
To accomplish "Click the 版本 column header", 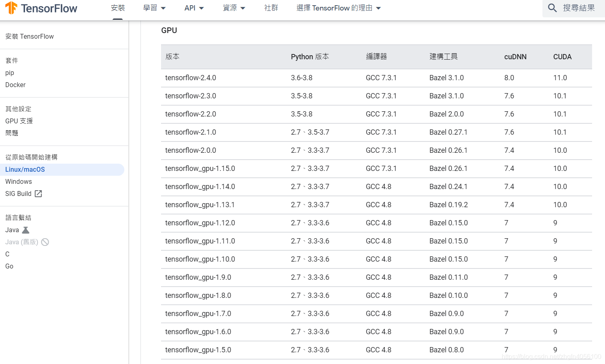I will (x=172, y=57).
